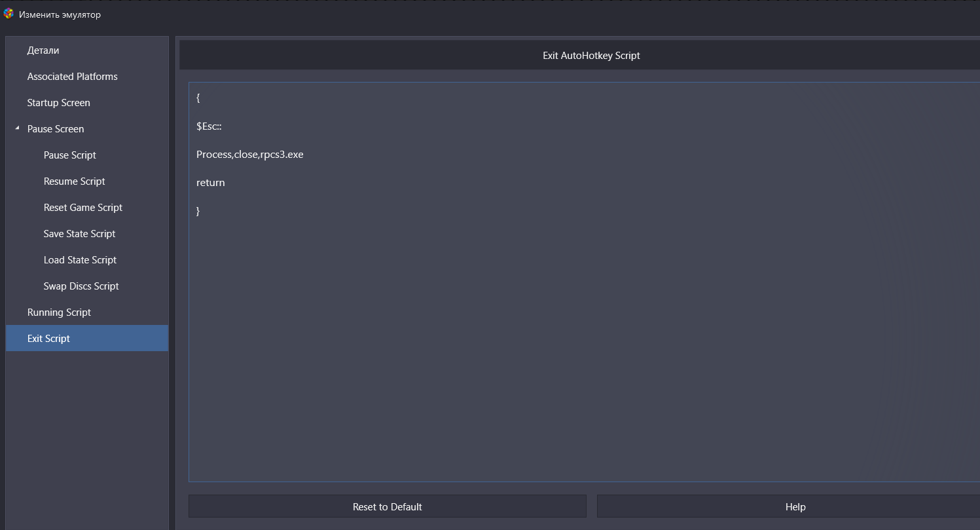Click Reset to Default button
Viewport: 980px width, 530px height.
coord(388,506)
